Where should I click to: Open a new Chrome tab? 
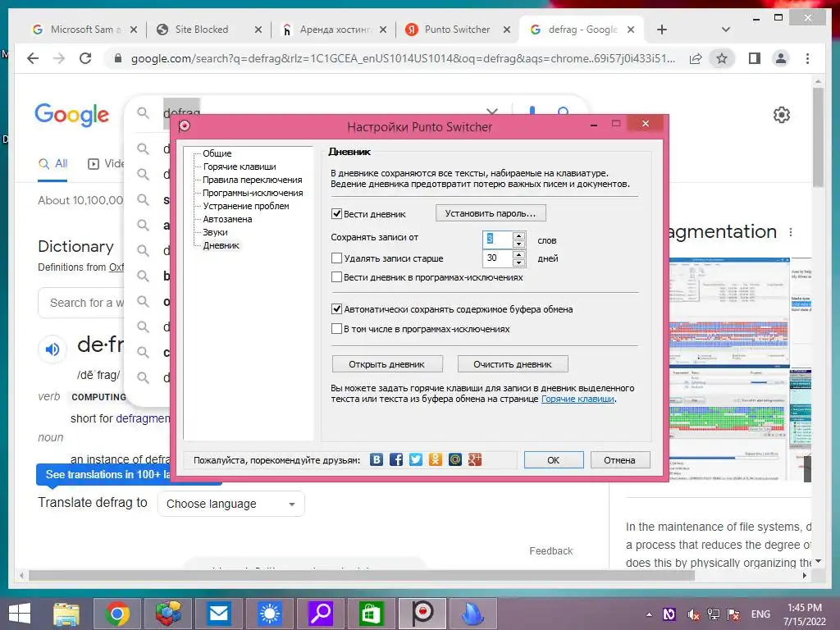(x=662, y=30)
